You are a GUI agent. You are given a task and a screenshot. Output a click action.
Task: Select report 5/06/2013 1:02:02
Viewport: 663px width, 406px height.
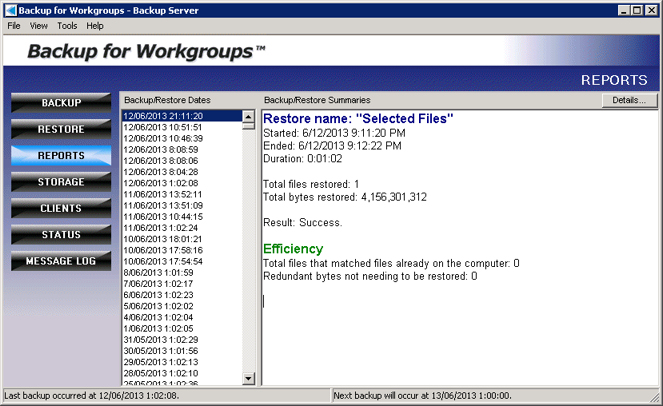182,306
